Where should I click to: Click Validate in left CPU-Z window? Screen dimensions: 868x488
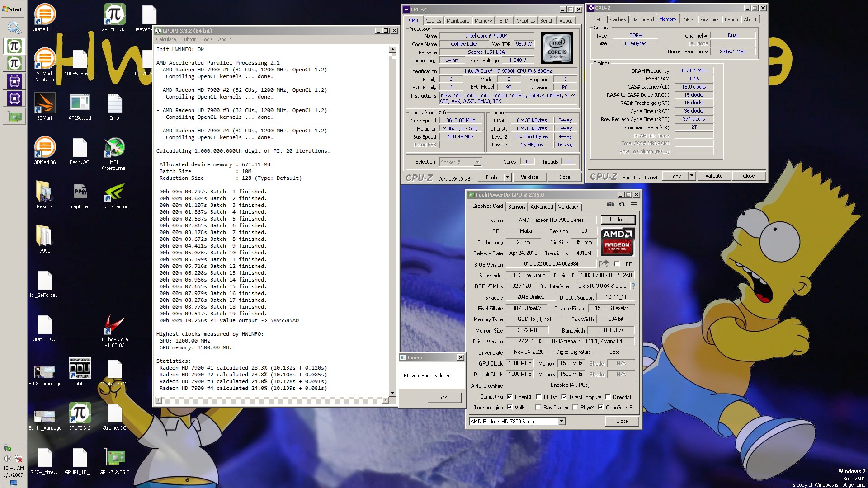point(529,177)
